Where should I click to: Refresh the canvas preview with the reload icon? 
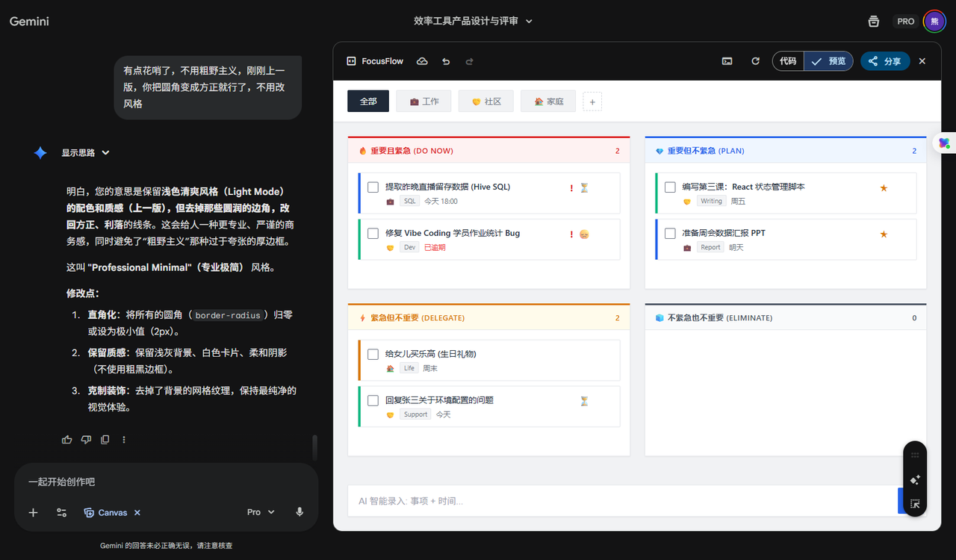click(755, 61)
